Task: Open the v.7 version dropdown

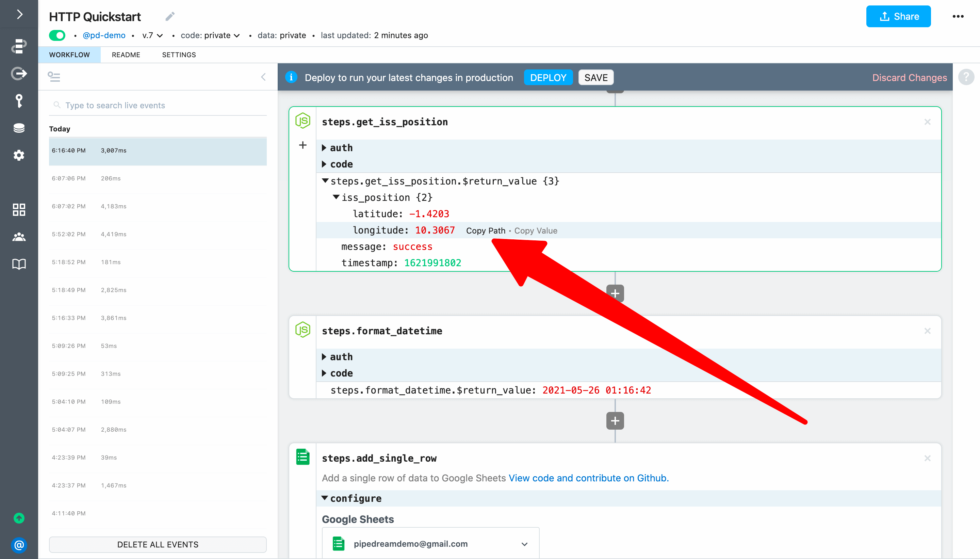Action: 152,35
